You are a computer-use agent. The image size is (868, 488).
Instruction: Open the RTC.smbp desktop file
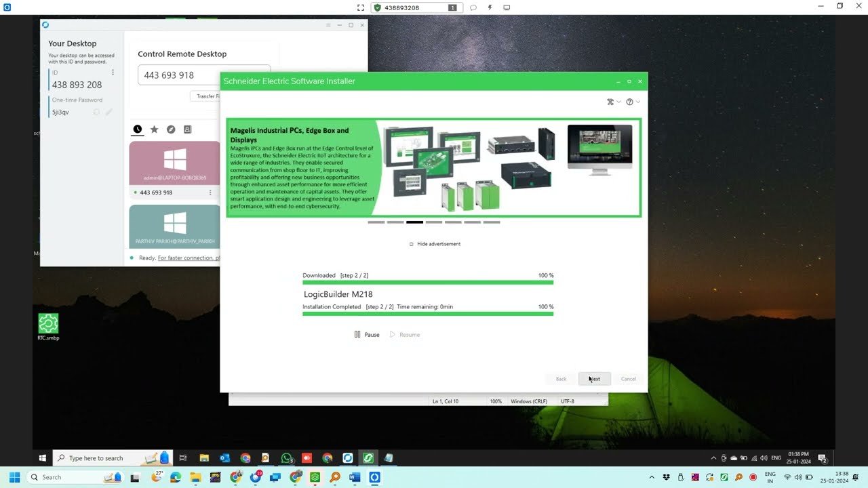(x=48, y=327)
